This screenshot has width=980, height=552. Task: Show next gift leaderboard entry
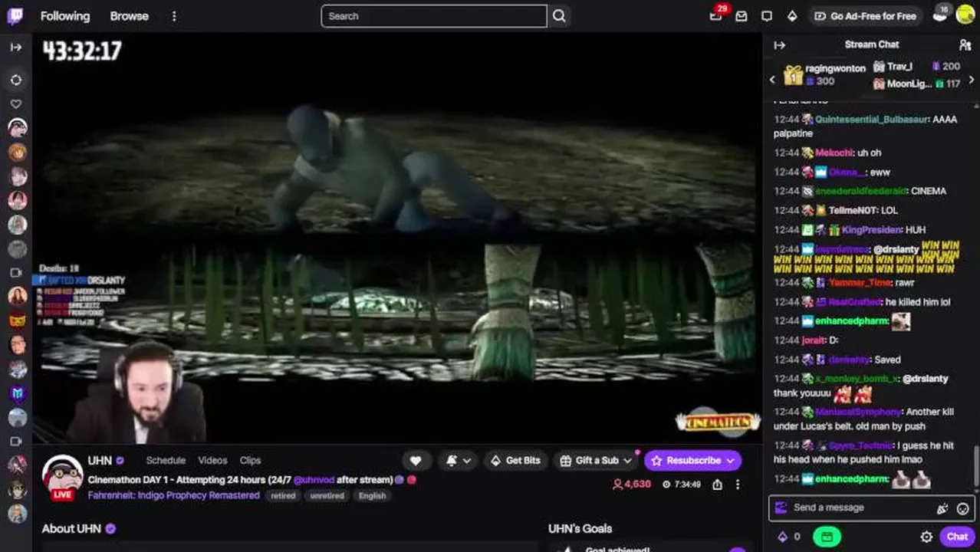(972, 80)
